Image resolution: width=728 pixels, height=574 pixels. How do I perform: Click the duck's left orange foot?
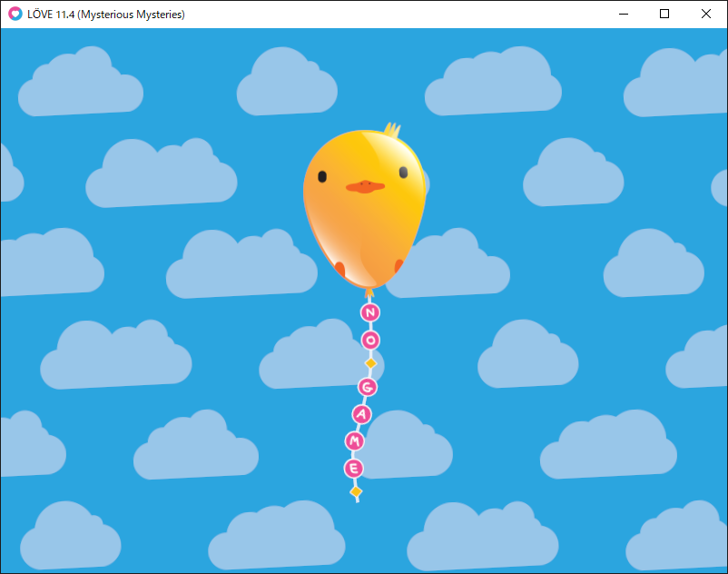339,269
